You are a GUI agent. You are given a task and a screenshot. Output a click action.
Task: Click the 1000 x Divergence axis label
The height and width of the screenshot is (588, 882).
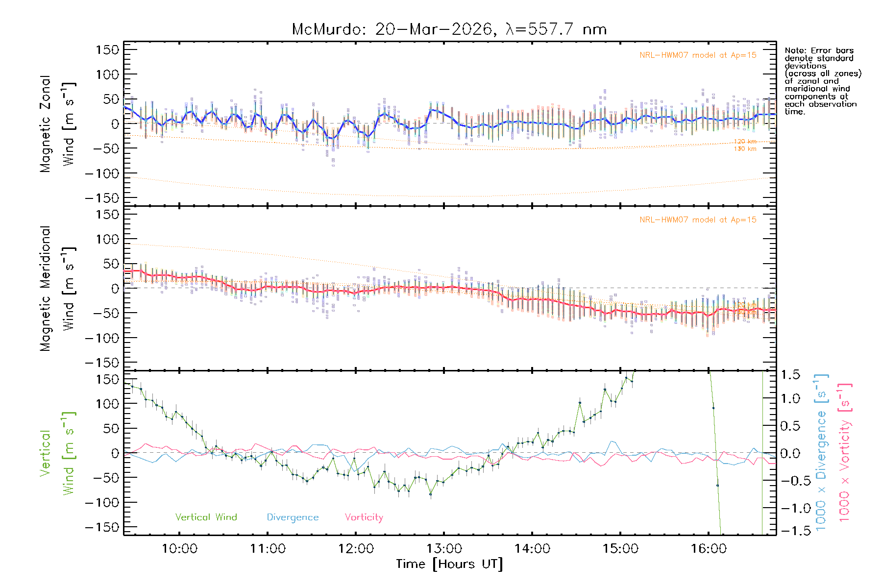tap(821, 453)
